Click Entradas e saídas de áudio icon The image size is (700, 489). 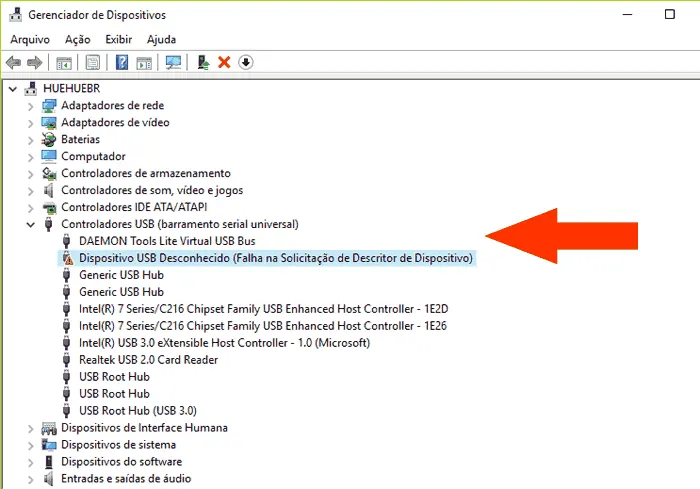point(49,479)
